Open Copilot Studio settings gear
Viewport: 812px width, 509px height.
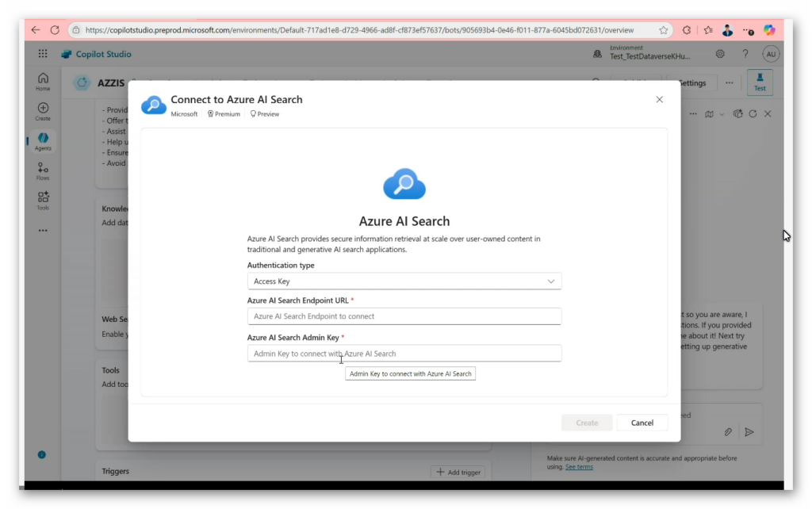[x=720, y=54]
